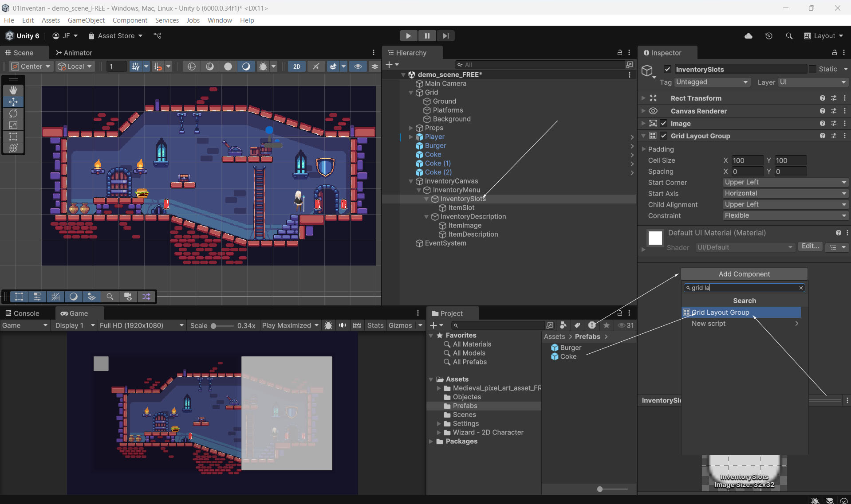This screenshot has height=504, width=851.
Task: Open the Unity cloud services icon
Action: 748,36
